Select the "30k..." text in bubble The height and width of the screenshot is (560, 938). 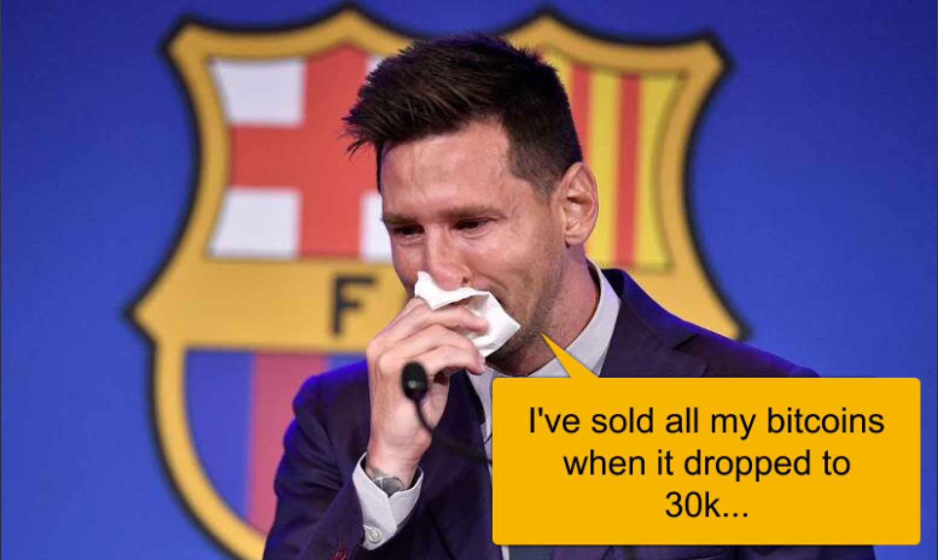click(x=706, y=506)
